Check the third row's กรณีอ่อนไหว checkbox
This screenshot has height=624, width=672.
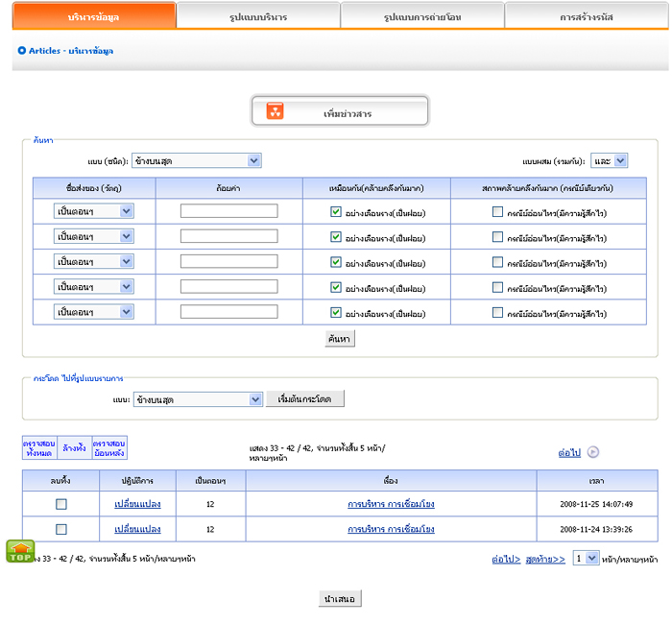click(x=497, y=262)
